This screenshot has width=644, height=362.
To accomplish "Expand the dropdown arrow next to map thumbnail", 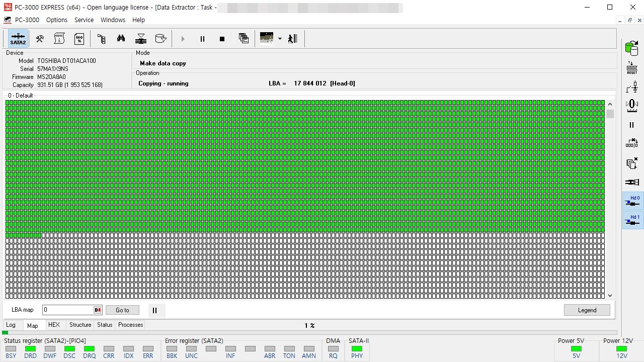I will 280,39.
